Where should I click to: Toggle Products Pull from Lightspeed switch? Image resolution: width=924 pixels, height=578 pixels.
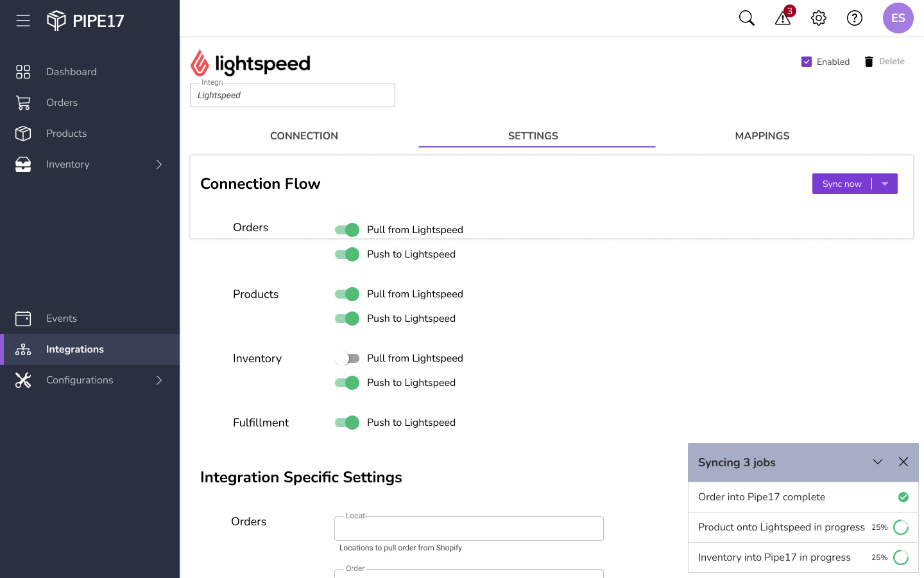[347, 294]
